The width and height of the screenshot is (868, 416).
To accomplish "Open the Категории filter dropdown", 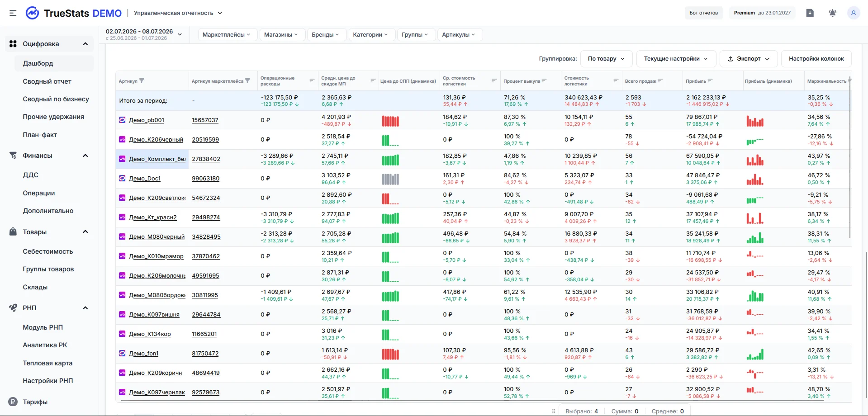I will (x=371, y=34).
